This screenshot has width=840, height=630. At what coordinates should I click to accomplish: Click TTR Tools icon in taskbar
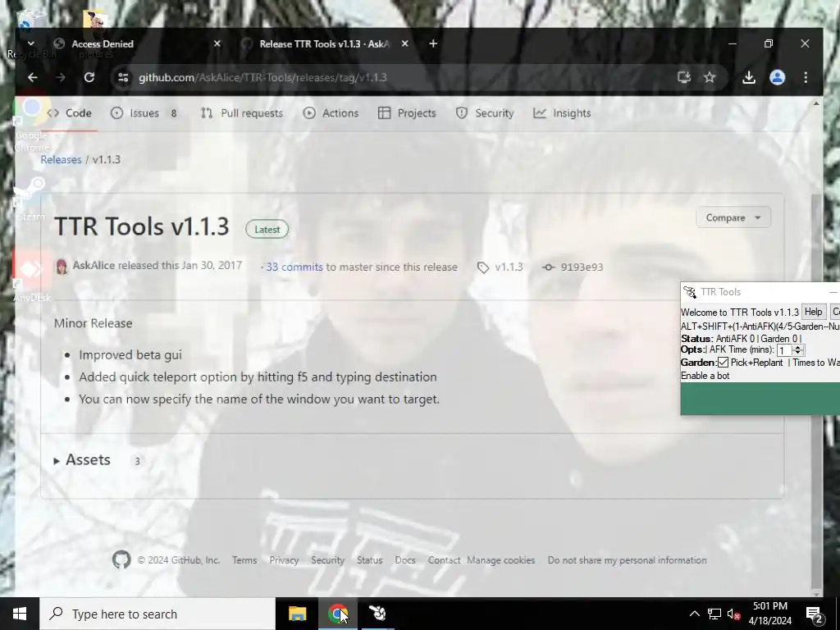[377, 614]
